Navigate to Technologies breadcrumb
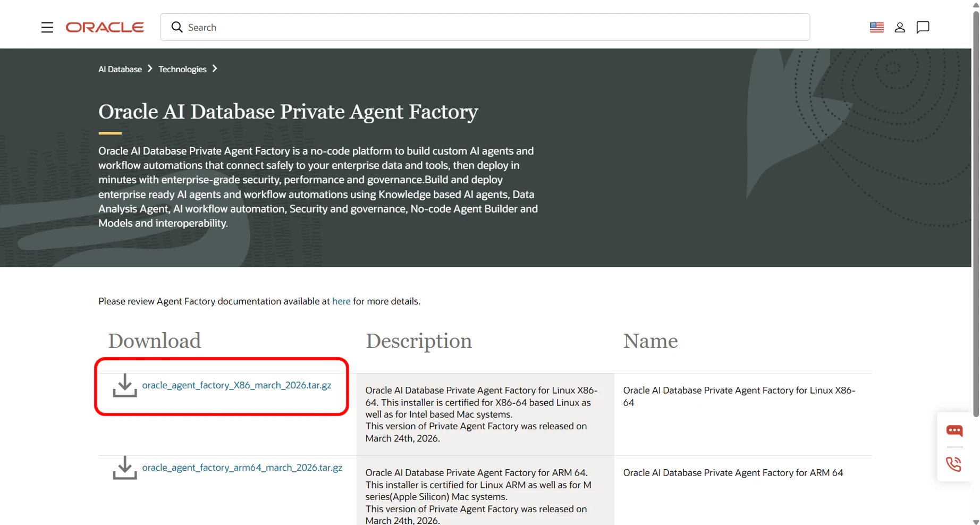980x525 pixels. (x=182, y=69)
